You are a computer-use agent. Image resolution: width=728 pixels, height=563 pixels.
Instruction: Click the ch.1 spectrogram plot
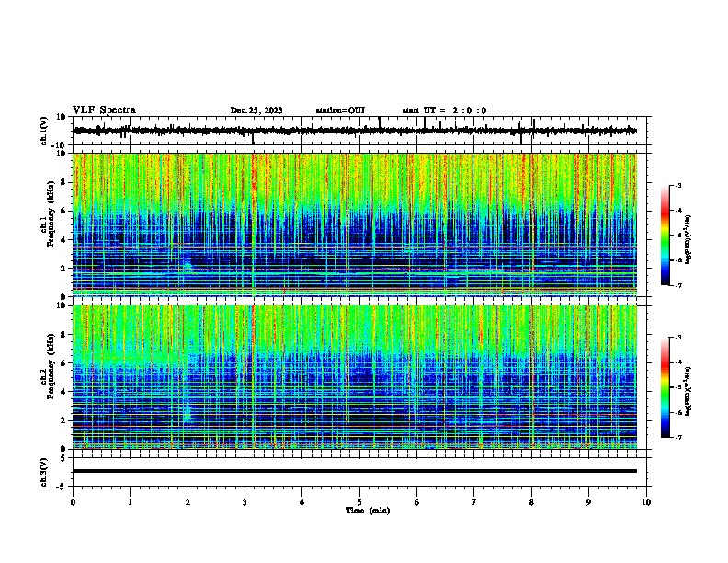[x=355, y=224]
